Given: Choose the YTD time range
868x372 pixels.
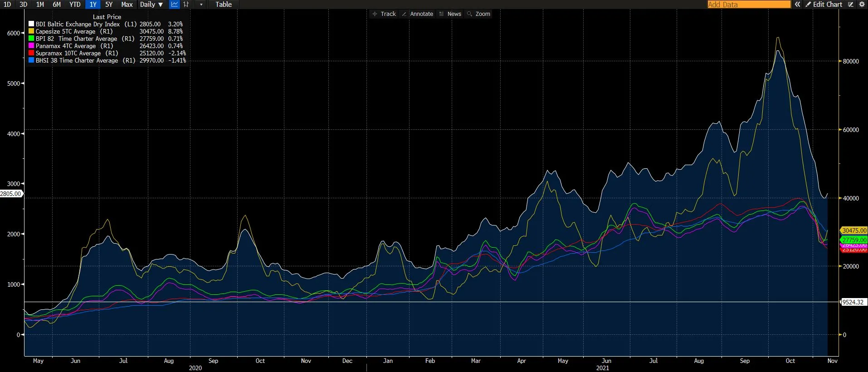Looking at the screenshot, I should click(75, 5).
